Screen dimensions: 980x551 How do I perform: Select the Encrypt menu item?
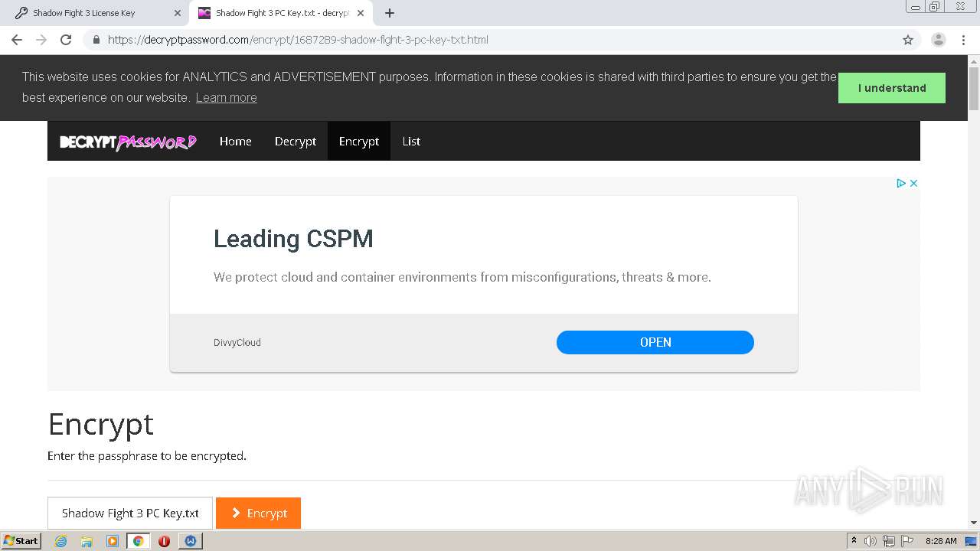tap(359, 141)
